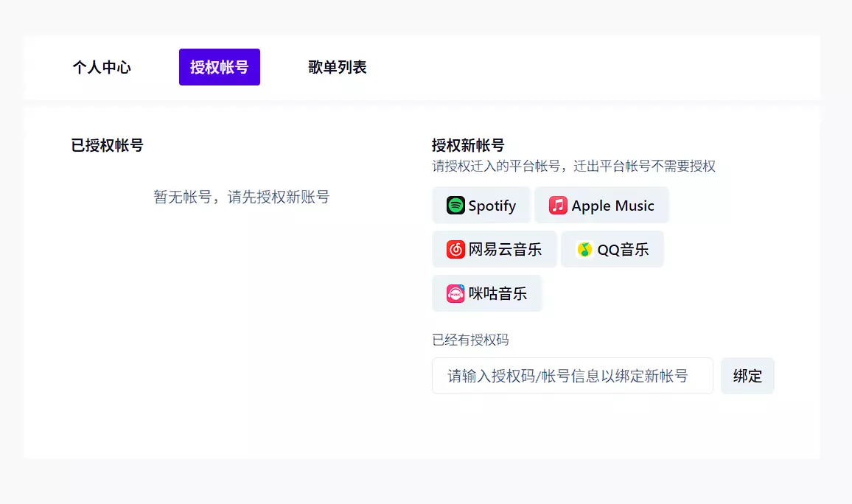Open the 个人中心 tab
This screenshot has height=504, width=852.
[102, 68]
